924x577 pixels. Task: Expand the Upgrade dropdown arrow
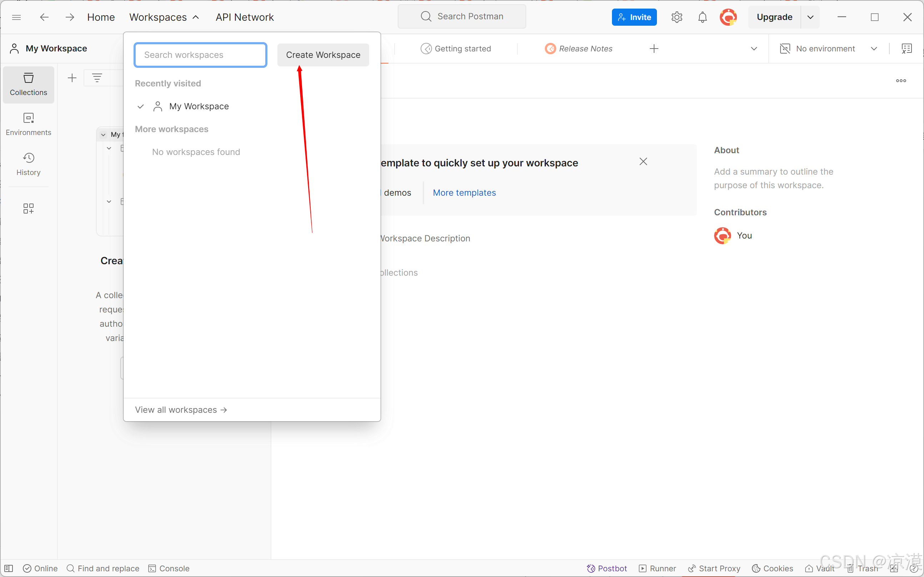click(810, 17)
